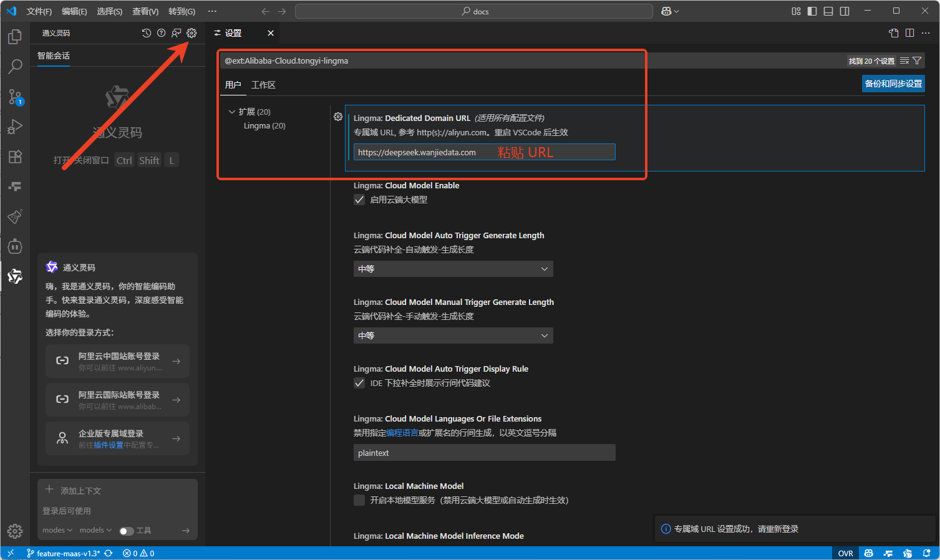Open the Copilot menu in the title bar
This screenshot has width=940, height=560.
pyautogui.click(x=670, y=11)
